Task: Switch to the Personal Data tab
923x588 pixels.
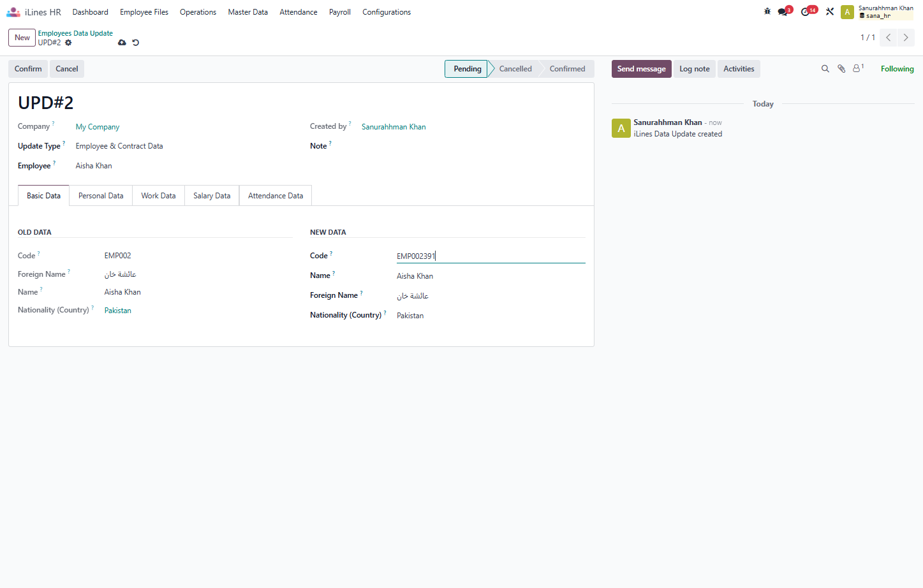Action: click(101, 196)
